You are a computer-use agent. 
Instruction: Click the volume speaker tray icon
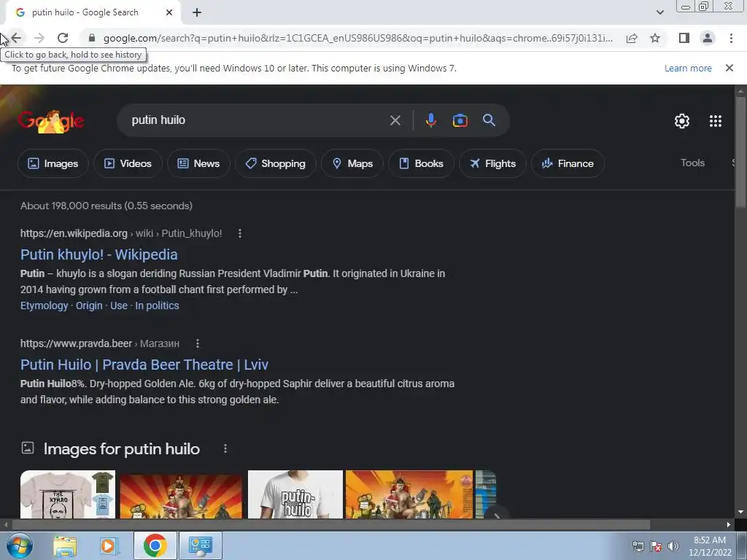(x=673, y=546)
